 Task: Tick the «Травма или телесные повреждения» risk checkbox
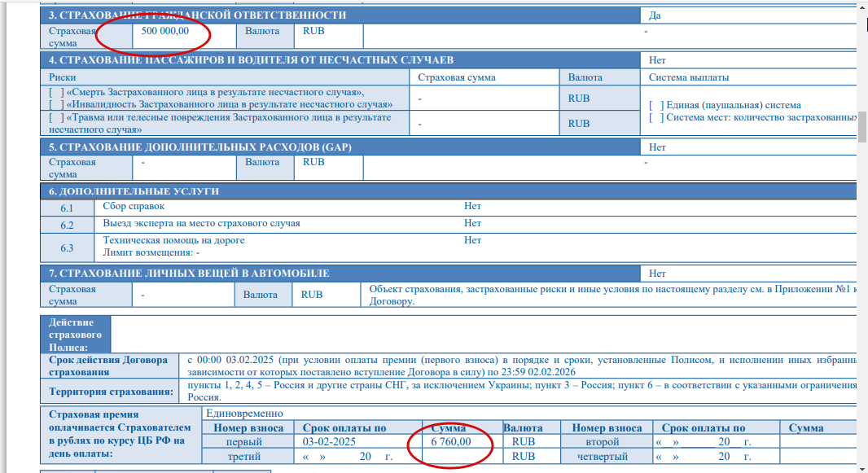56,117
